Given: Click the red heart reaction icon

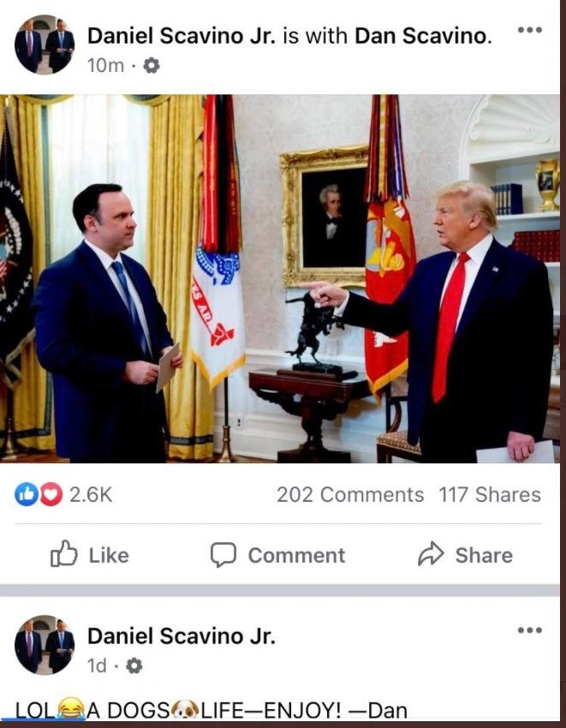Looking at the screenshot, I should point(51,494).
